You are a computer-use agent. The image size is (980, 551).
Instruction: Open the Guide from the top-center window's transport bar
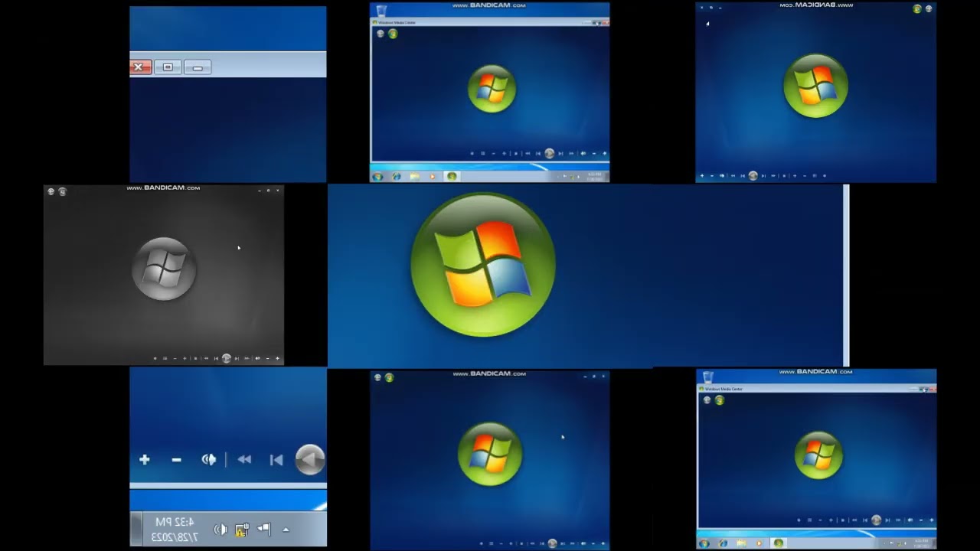(x=483, y=154)
